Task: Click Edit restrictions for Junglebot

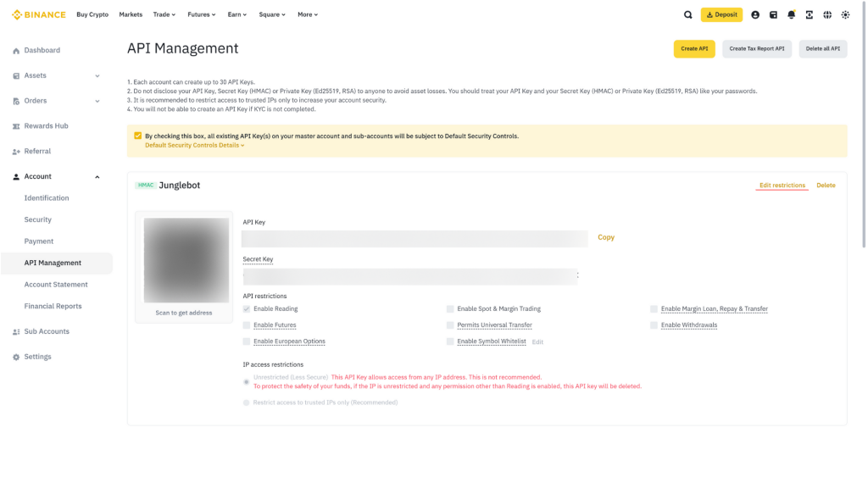Action: 782,186
